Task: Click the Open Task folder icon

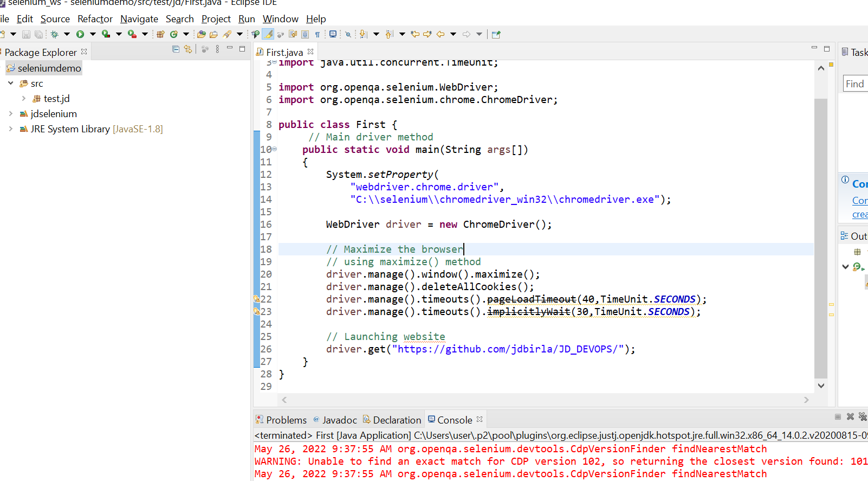Action: tap(213, 34)
